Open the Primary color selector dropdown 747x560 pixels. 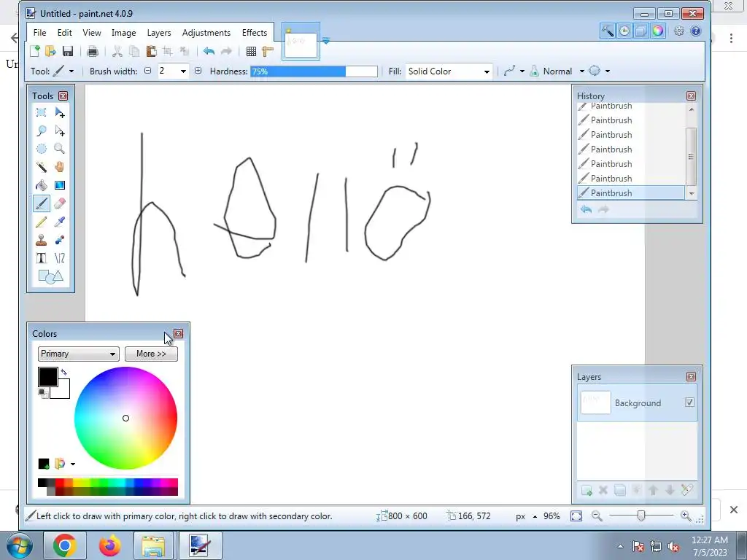(x=78, y=354)
